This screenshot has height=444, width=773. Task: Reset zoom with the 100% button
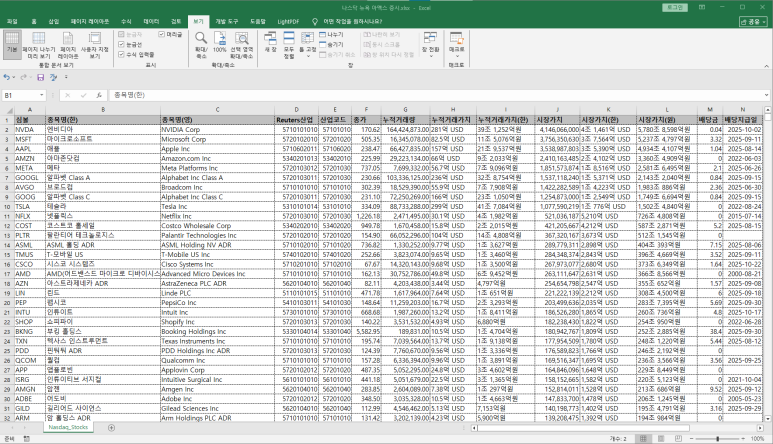(219, 43)
